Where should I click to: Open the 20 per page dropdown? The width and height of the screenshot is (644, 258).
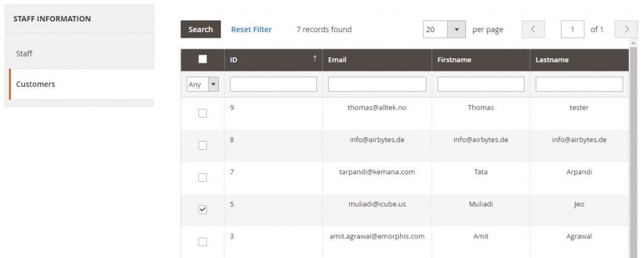pyautogui.click(x=445, y=30)
